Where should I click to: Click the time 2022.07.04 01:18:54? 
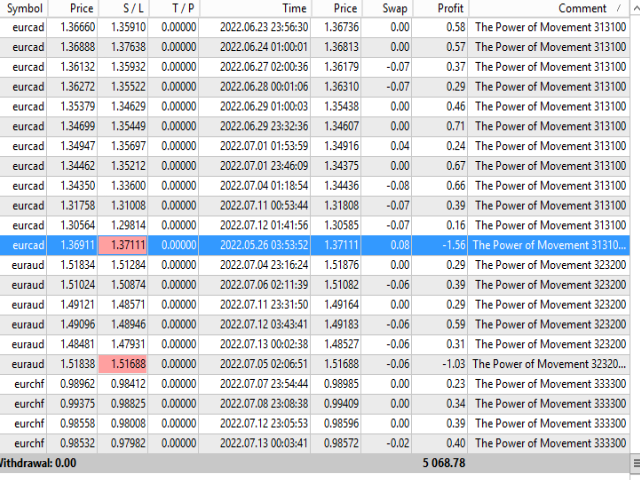click(x=264, y=185)
